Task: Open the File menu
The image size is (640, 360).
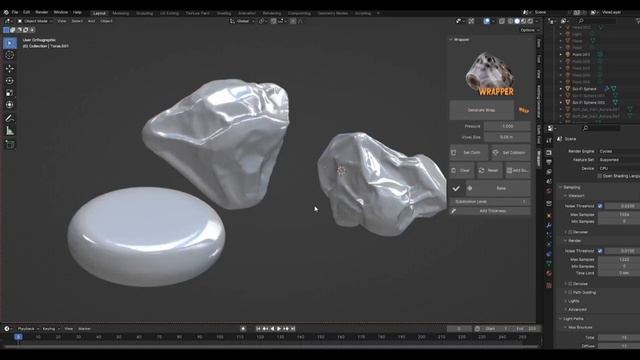Action: click(15, 12)
